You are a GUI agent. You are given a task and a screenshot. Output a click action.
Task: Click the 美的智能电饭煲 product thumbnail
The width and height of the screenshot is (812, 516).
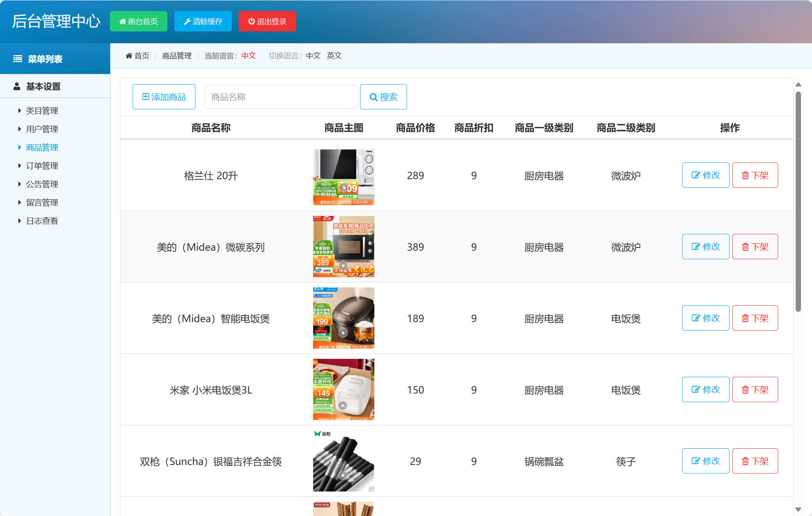coord(343,318)
